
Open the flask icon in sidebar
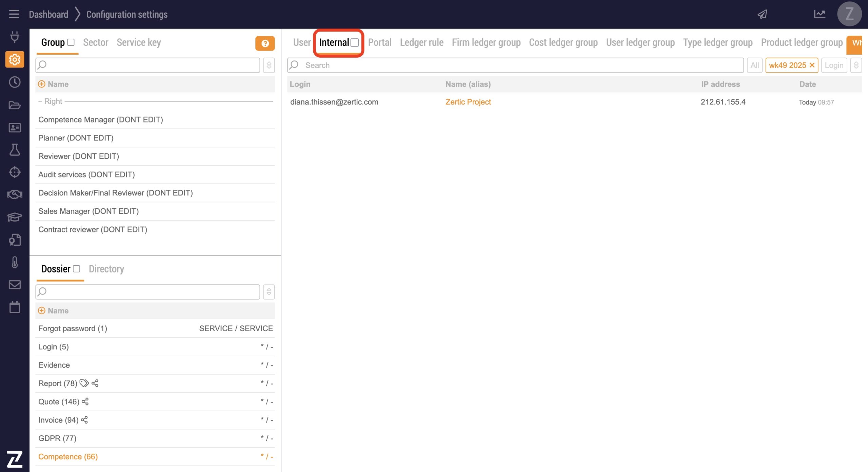click(x=15, y=150)
